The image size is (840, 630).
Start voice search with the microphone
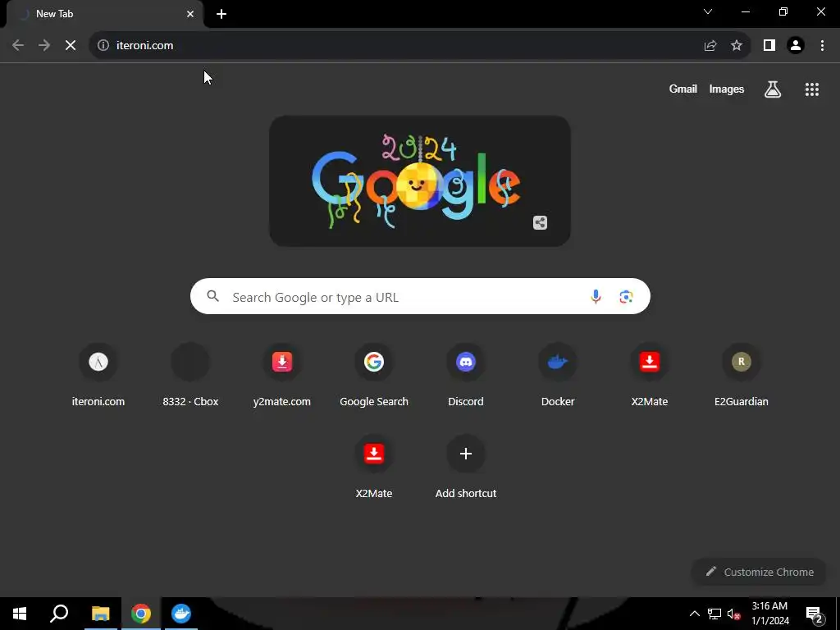(596, 296)
